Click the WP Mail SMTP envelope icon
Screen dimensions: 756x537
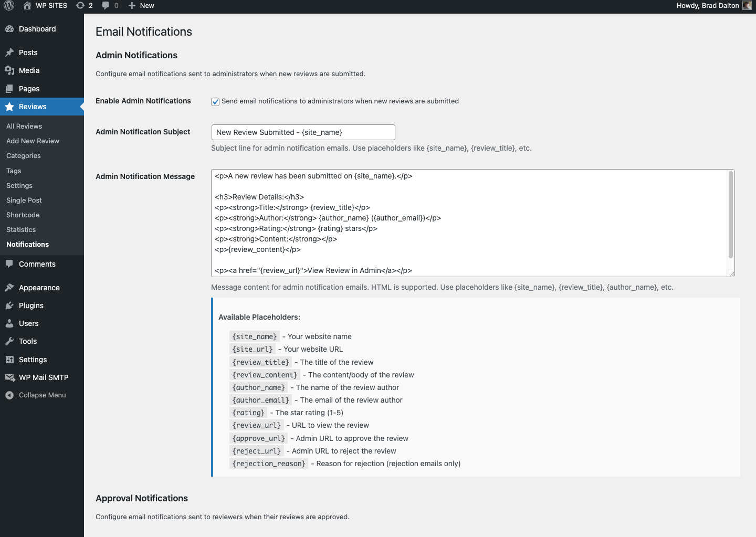(x=9, y=377)
